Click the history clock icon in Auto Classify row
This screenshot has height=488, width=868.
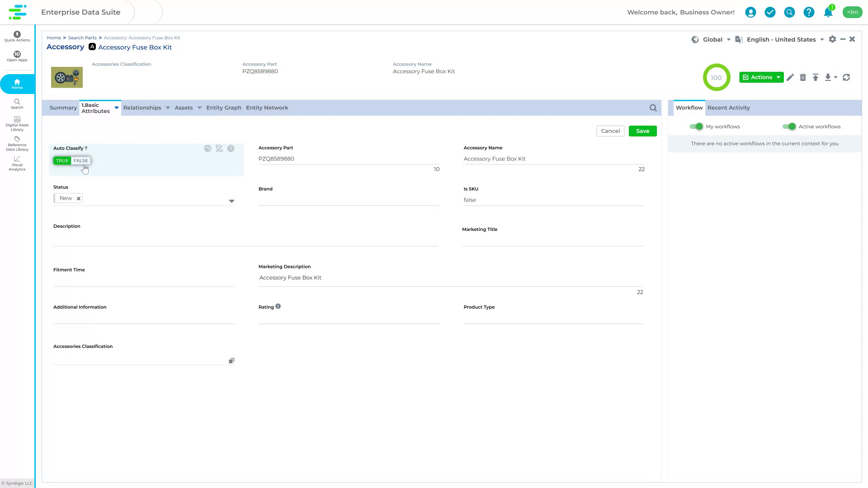point(231,148)
